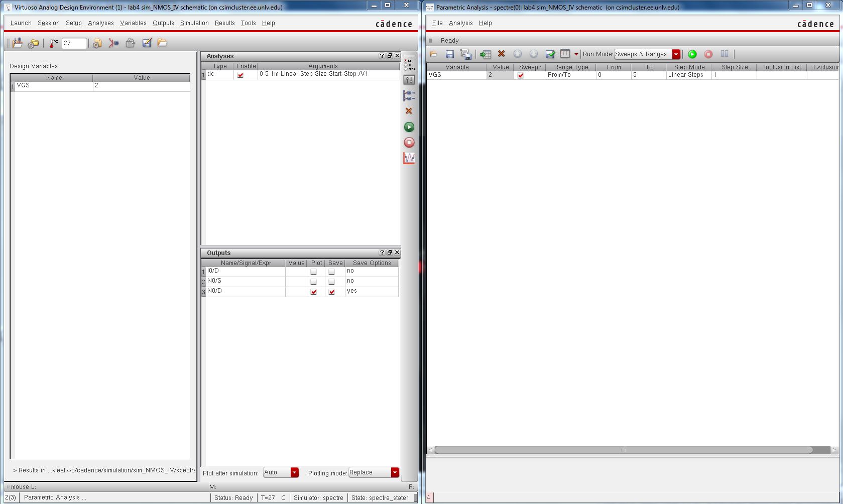843x504 pixels.
Task: Click the horizontal scrollbar in Parametric Analysis
Action: (624, 450)
